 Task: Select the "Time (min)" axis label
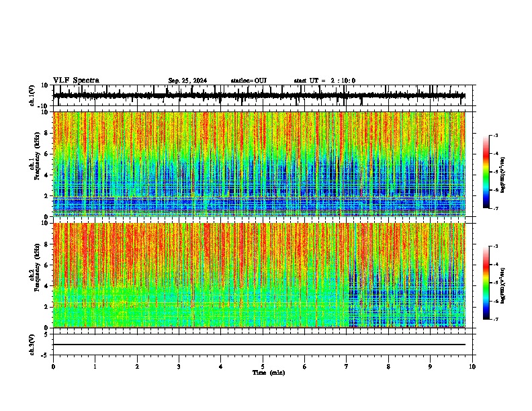269,373
